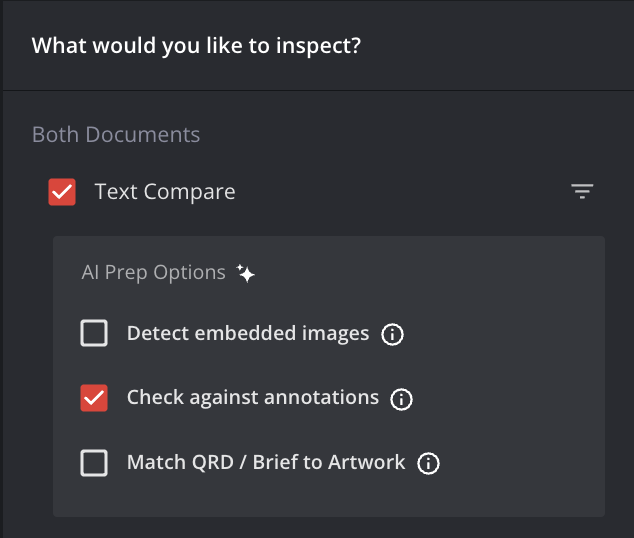Click the Match QRD / Brief to Artwork label
The width and height of the screenshot is (634, 538).
[x=266, y=462]
